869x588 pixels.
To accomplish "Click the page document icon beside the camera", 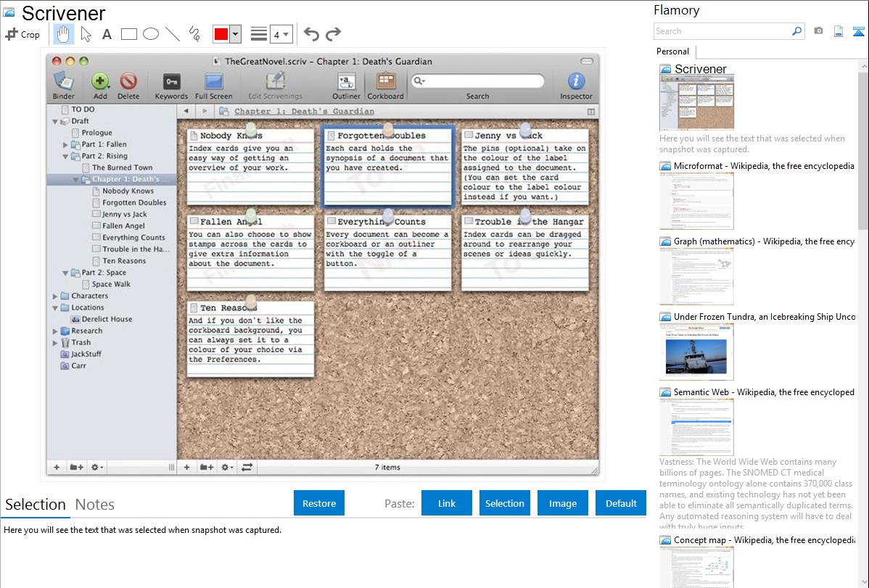I will [839, 31].
